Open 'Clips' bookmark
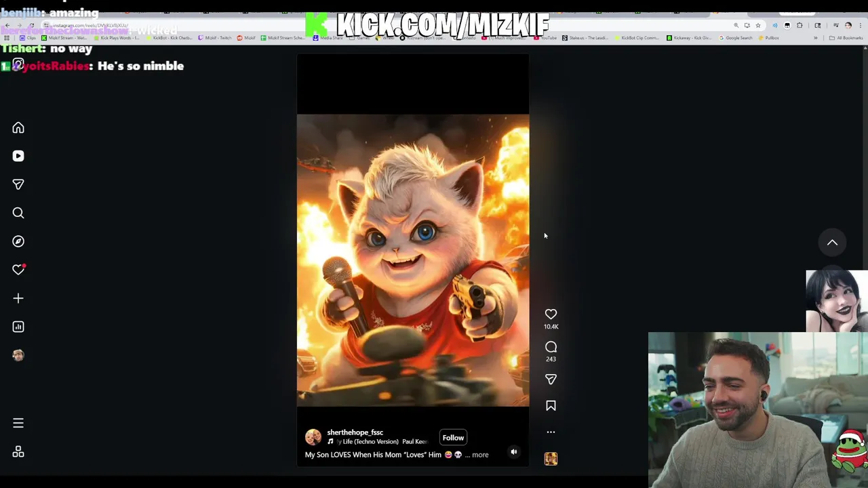Image resolution: width=868 pixels, height=488 pixels. tap(27, 38)
